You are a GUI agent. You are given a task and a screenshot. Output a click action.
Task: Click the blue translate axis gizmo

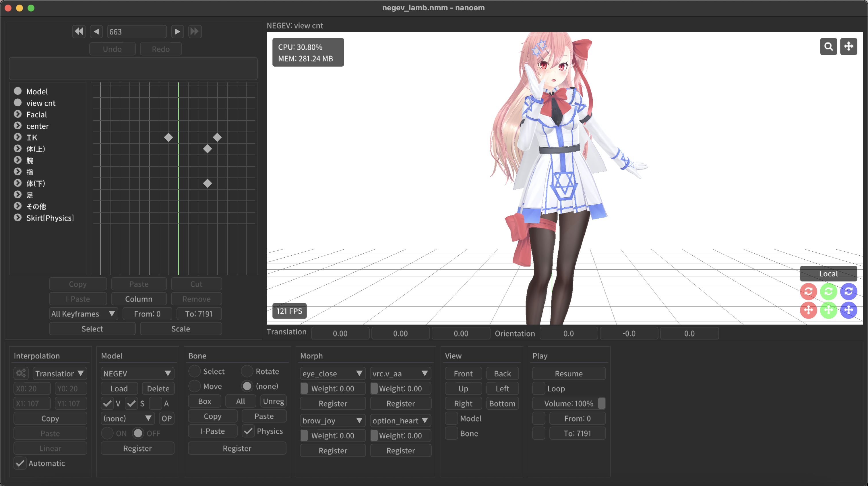[848, 310]
